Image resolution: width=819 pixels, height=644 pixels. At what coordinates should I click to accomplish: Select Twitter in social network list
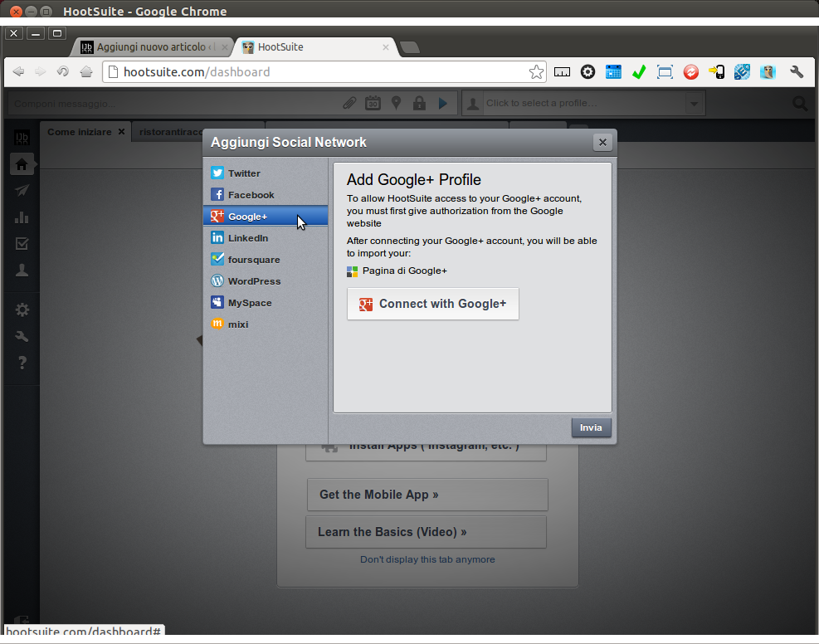pos(266,173)
